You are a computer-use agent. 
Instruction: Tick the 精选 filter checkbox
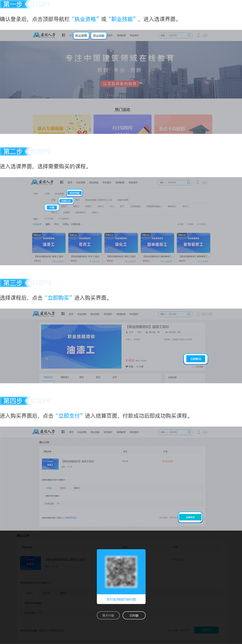188,224
